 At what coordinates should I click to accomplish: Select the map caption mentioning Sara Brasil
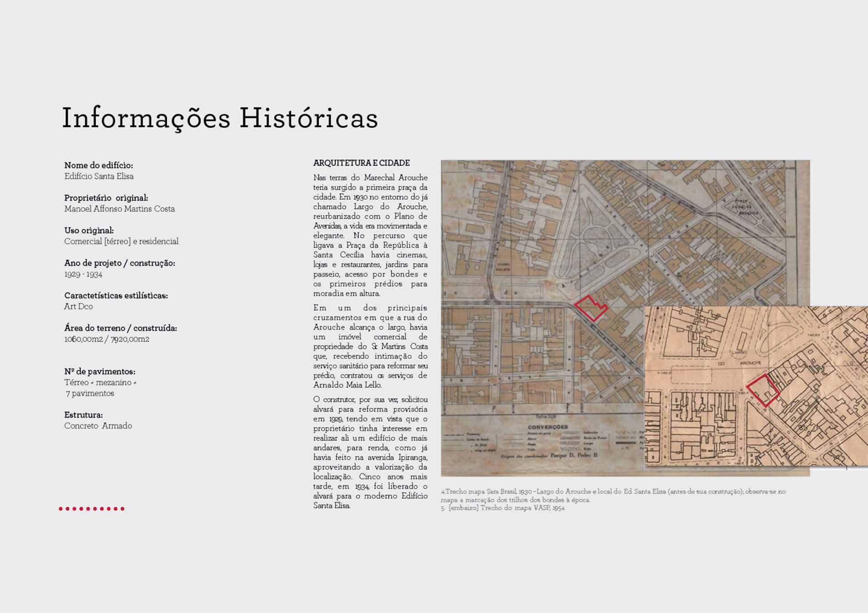click(613, 495)
